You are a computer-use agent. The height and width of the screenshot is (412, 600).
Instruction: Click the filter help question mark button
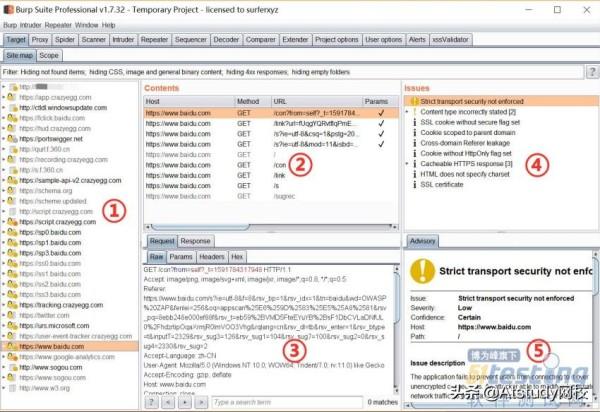pos(592,72)
